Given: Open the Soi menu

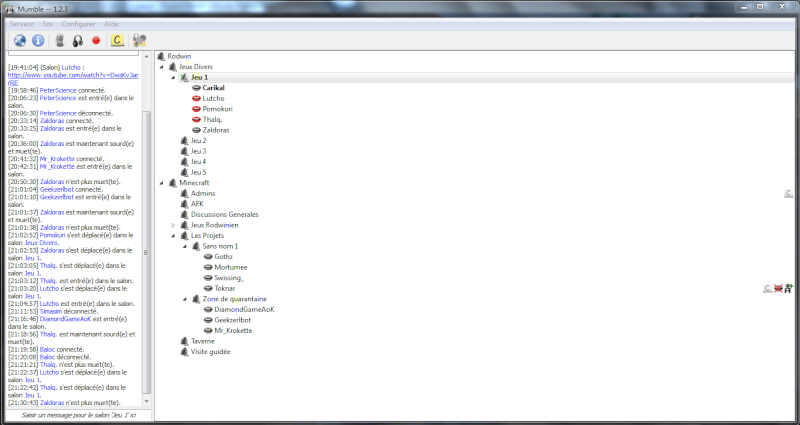Looking at the screenshot, I should tap(47, 24).
